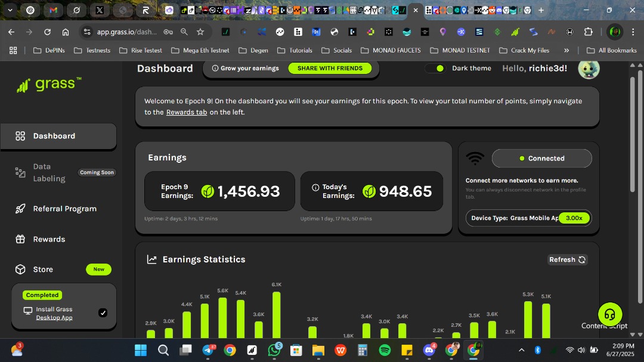Open the MONAD TESTNET bookmark folder
The image size is (644, 362).
coord(460,51)
